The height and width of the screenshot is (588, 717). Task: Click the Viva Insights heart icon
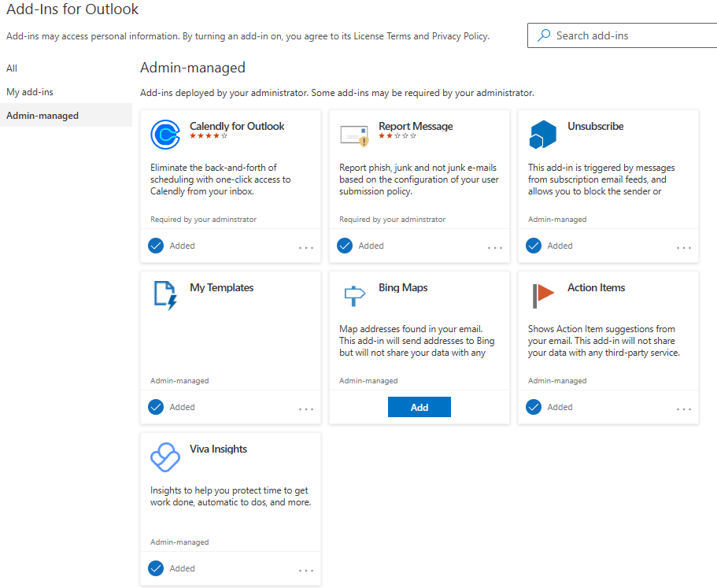[165, 457]
